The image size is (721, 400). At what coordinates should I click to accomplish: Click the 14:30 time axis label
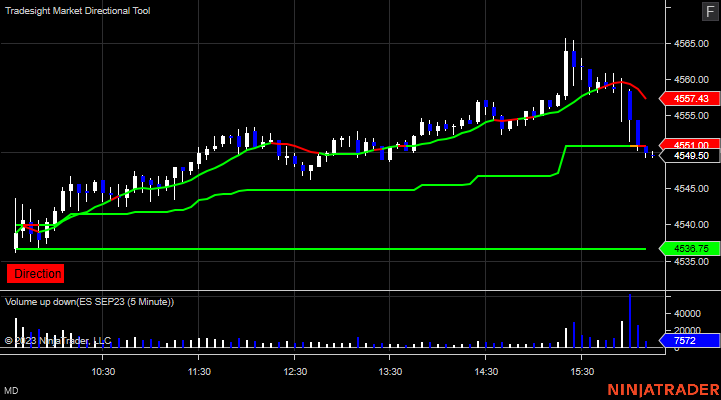coord(486,371)
